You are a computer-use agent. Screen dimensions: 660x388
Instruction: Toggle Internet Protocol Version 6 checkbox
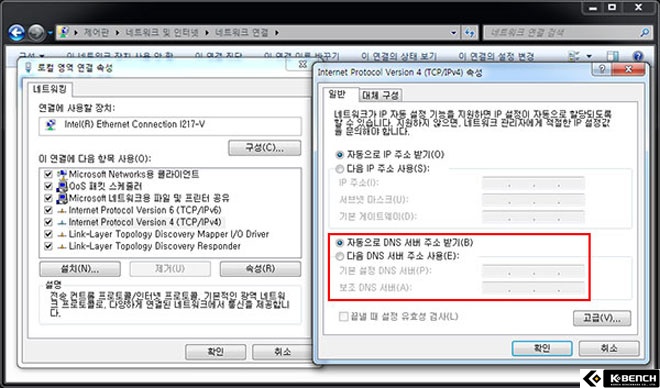[x=48, y=210]
